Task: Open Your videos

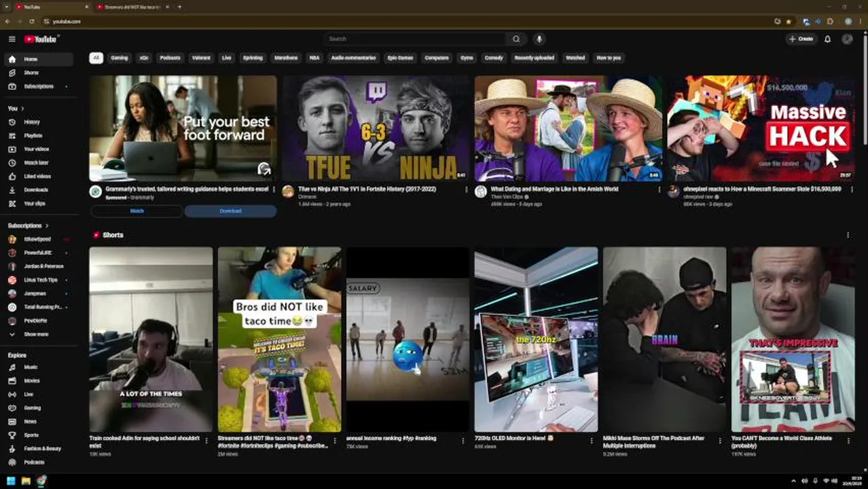Action: click(x=39, y=149)
